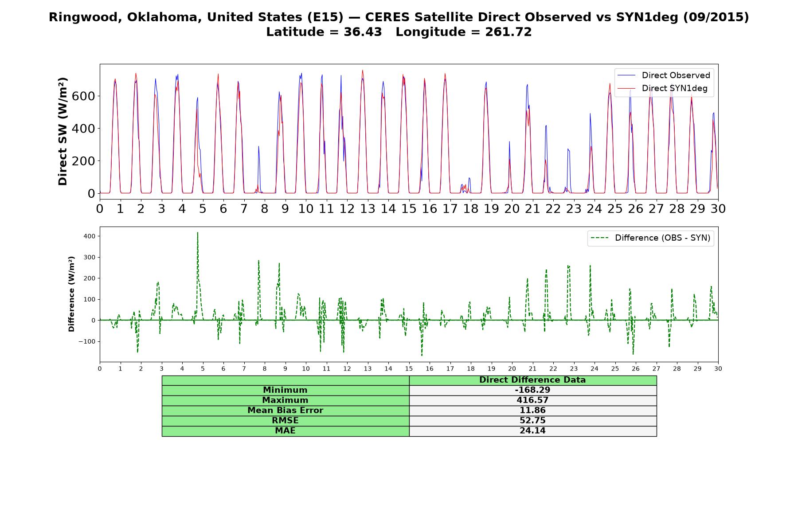
Task: Click the Mean Bias Error label cell
Action: tap(285, 411)
